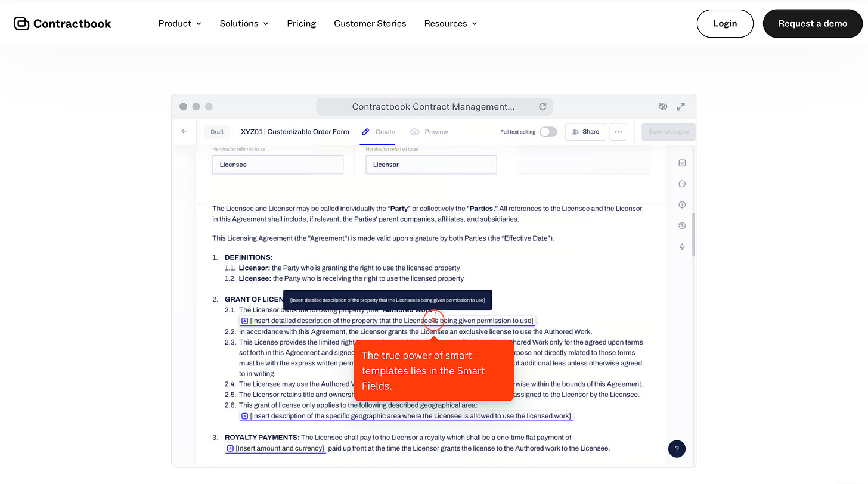This screenshot has height=484, width=868.
Task: Open the automation lightning sidebar icon
Action: [x=683, y=247]
